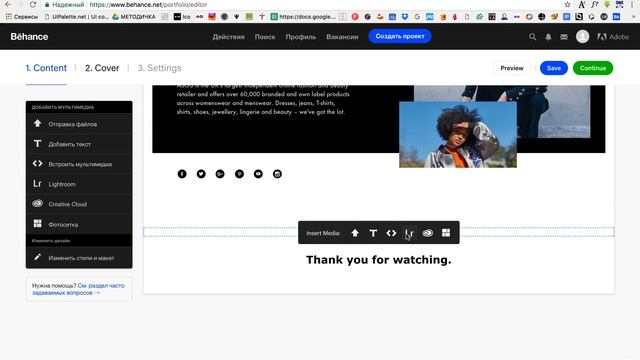Click the Facebook social icon in project
Viewport: 640px width, 360px height.
point(182,174)
